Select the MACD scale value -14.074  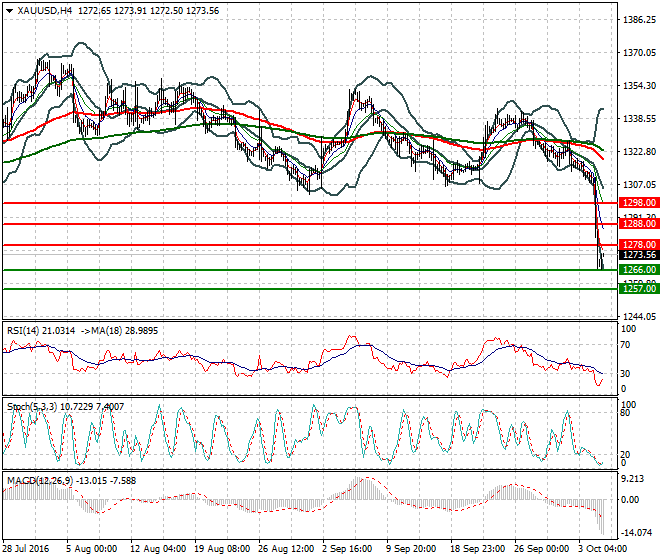[x=637, y=533]
